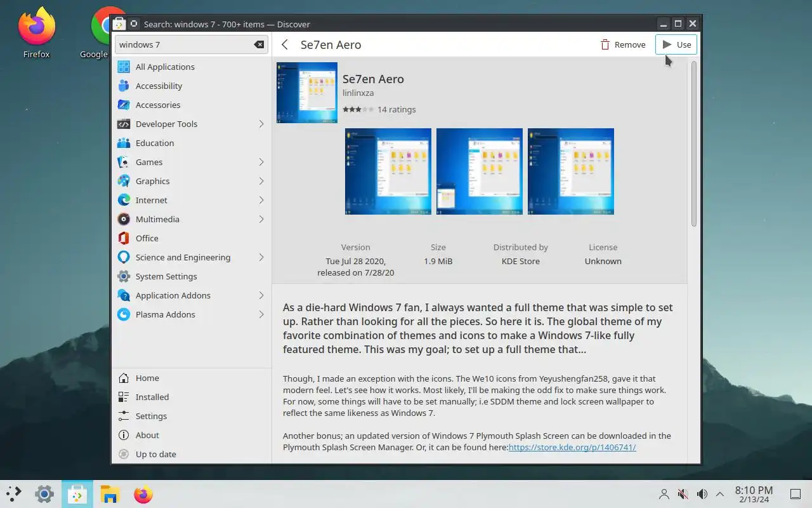Go to Discover Home page
The height and width of the screenshot is (508, 812).
[191, 378]
